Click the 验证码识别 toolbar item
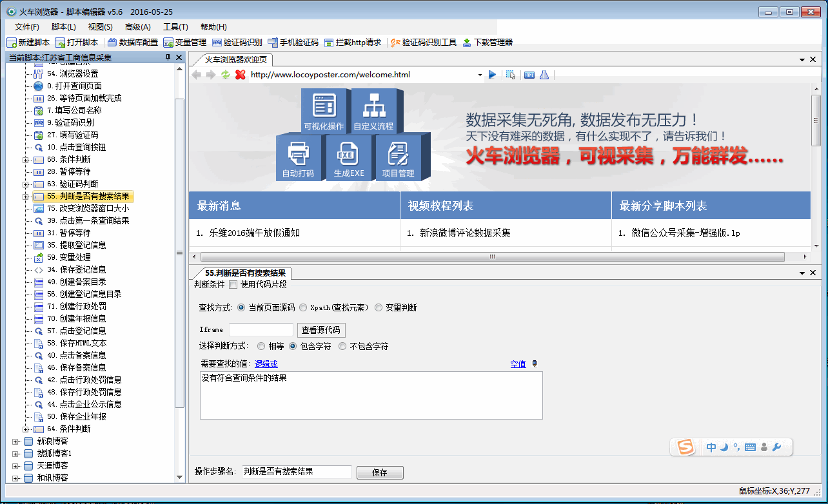Image resolution: width=828 pixels, height=504 pixels. pos(237,43)
